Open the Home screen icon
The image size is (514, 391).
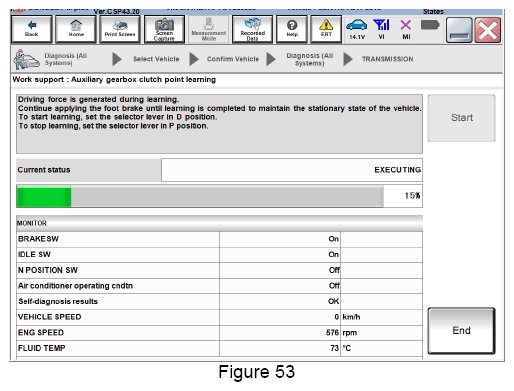(x=76, y=29)
